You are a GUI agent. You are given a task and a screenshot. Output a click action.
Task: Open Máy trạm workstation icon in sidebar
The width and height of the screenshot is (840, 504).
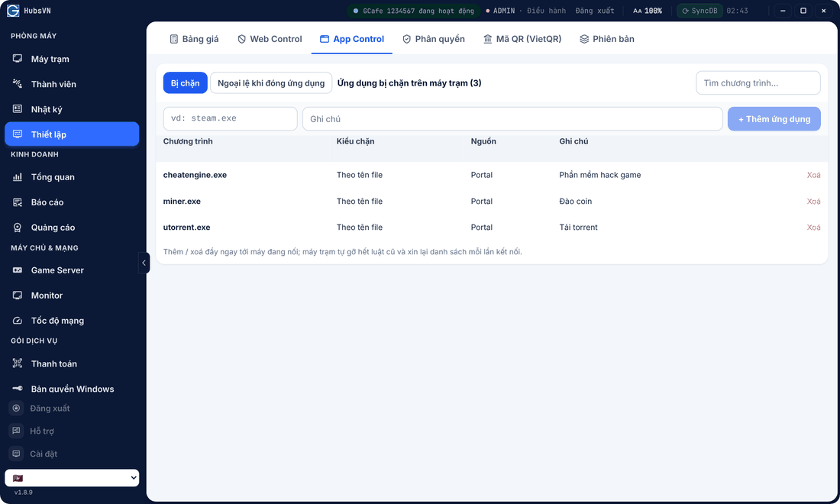pos(18,58)
